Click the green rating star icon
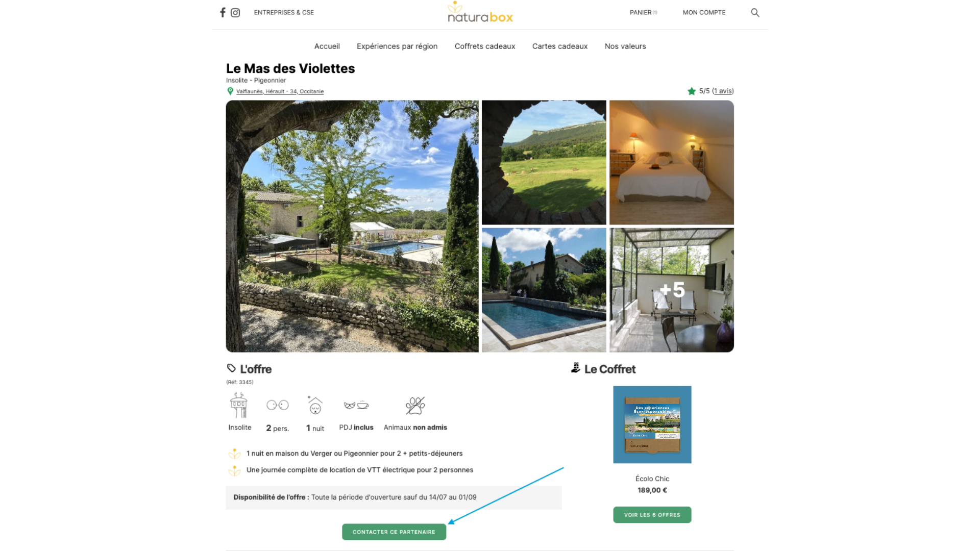Screen dimensions: 980x551 pos(692,91)
